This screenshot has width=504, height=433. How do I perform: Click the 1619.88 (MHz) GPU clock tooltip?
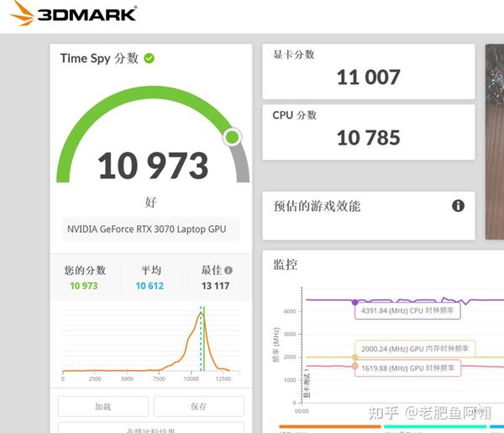408,368
